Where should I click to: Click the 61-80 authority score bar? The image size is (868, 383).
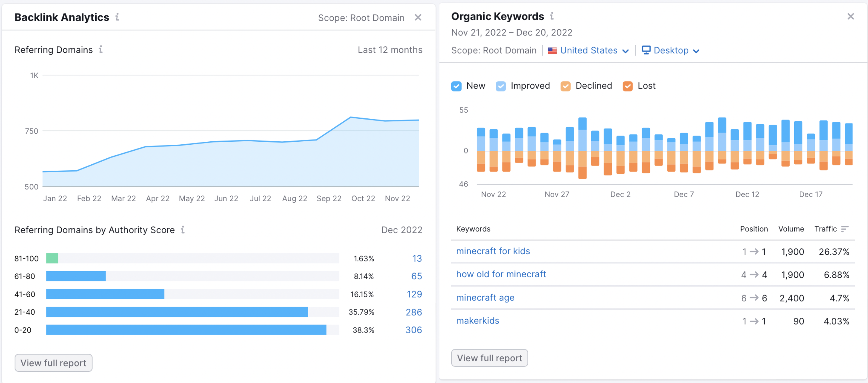click(76, 276)
